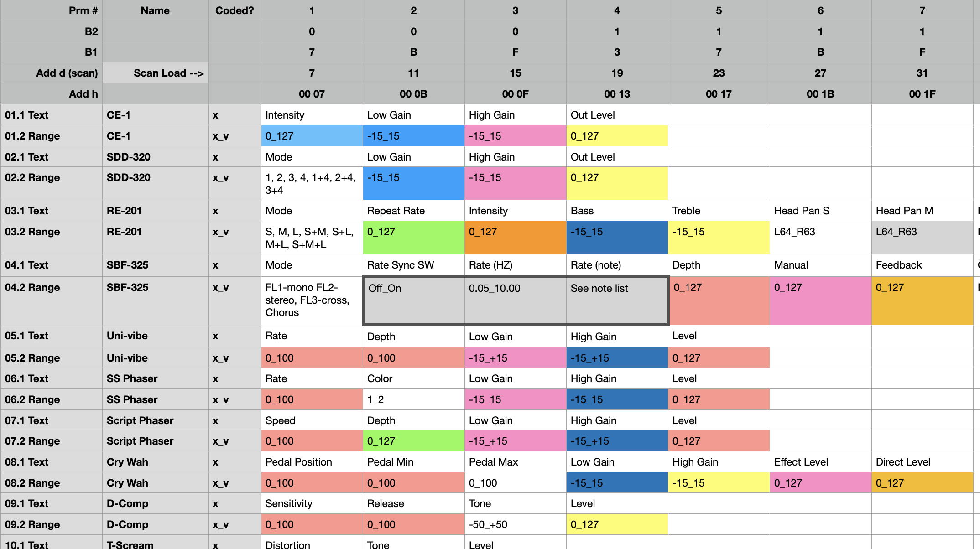Select the 'Pedal Position' cell for Cry Wah

(312, 462)
